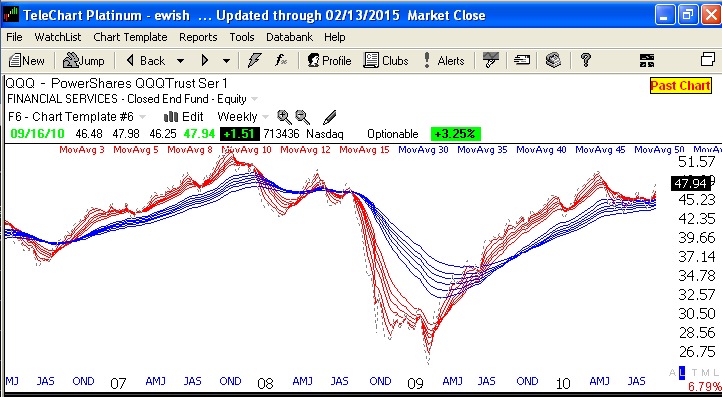The height and width of the screenshot is (397, 722).
Task: Click the 08 year label on the time axis
Action: (265, 383)
